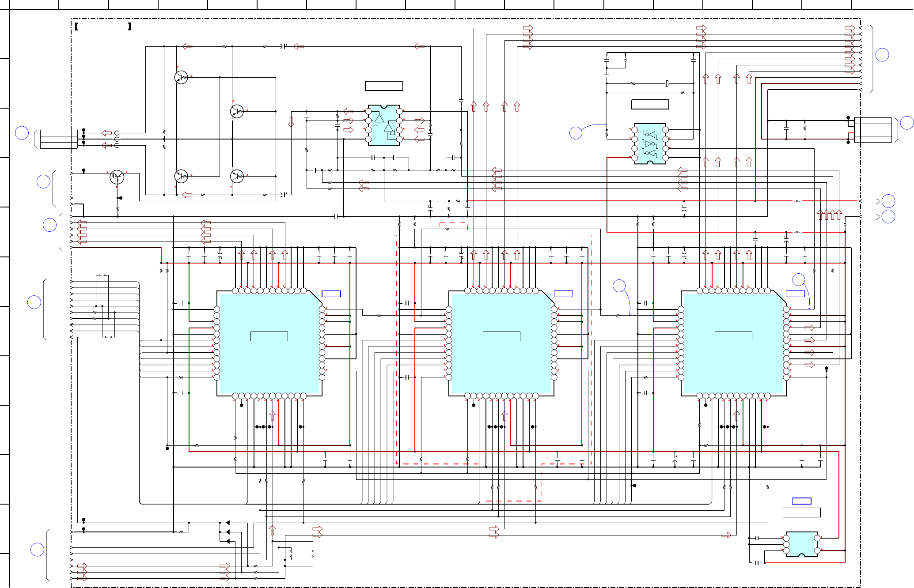This screenshot has height=588, width=914.
Task: Click the blue circle marker left of the right large IC
Action: (x=619, y=286)
